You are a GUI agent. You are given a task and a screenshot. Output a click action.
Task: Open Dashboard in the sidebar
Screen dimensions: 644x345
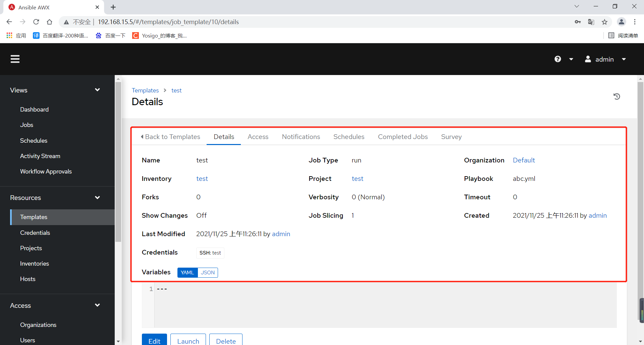(x=34, y=110)
